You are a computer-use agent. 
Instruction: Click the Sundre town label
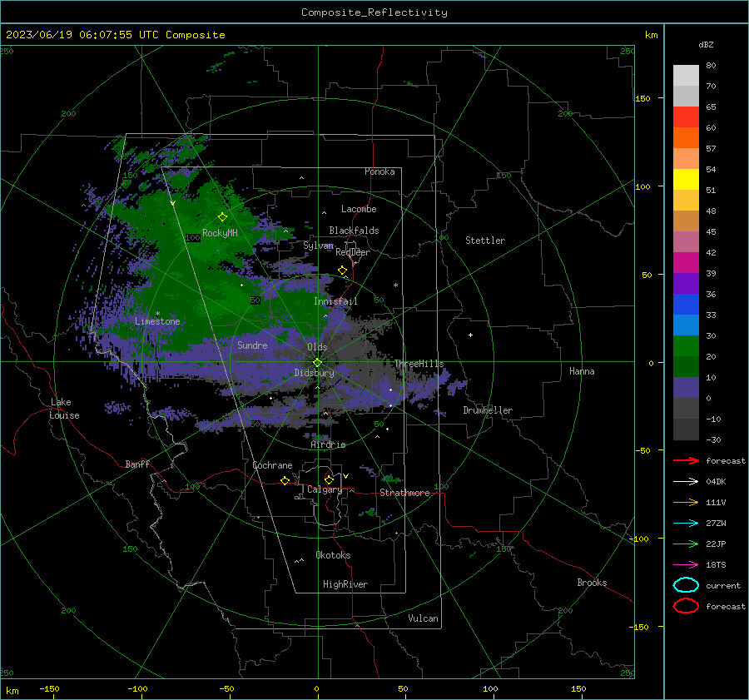click(x=252, y=345)
